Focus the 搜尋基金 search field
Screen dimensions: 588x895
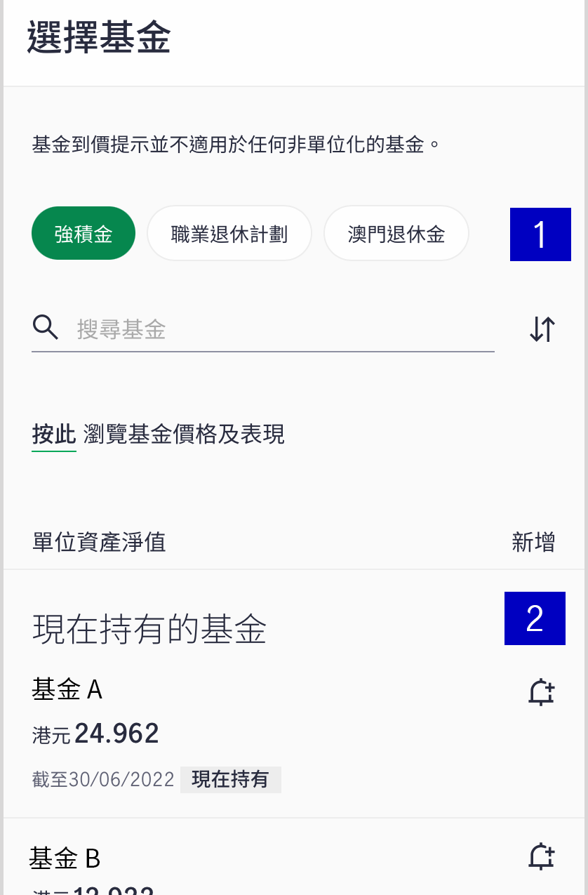[284, 329]
